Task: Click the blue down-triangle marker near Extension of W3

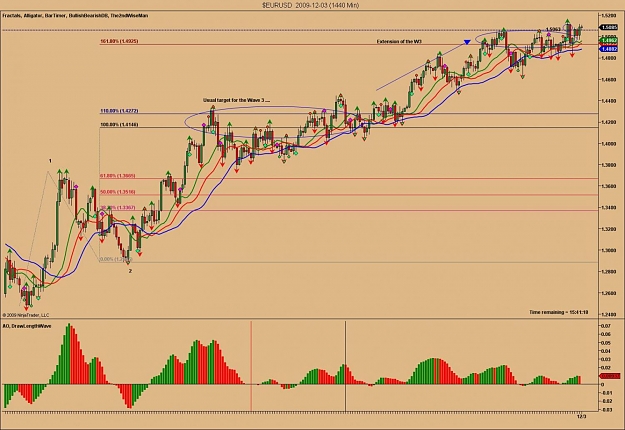Action: pos(467,42)
